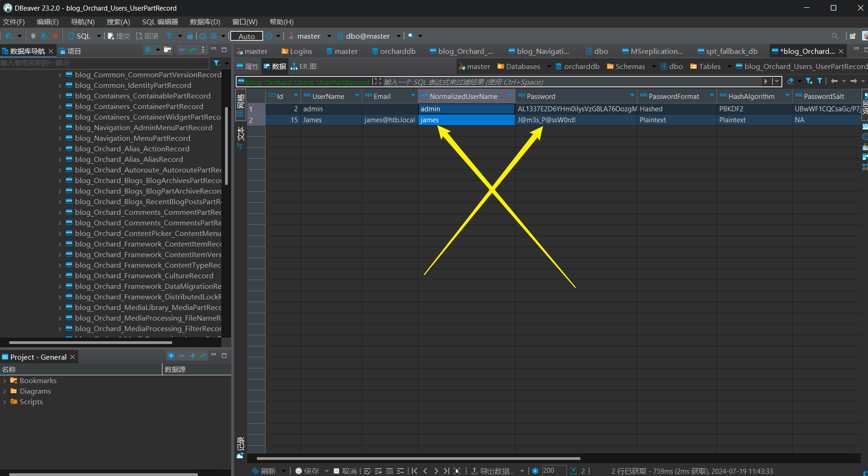This screenshot has width=868, height=476.
Task: Switch to the ER 图 tab
Action: coord(304,67)
